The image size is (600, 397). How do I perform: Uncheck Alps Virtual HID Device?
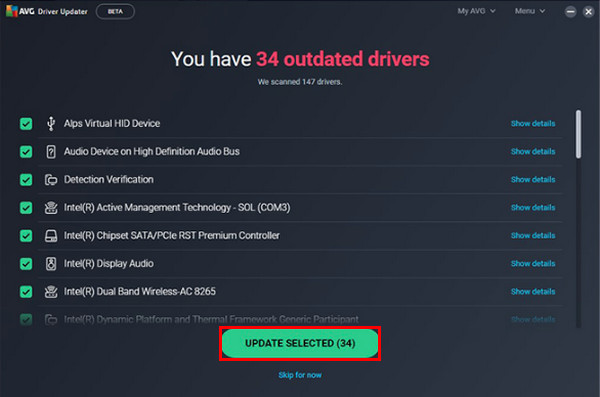pos(26,124)
